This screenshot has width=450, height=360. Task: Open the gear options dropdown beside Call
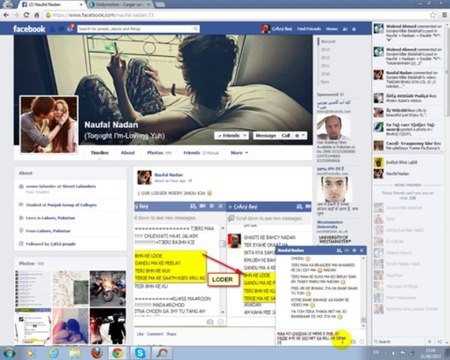tap(300, 135)
